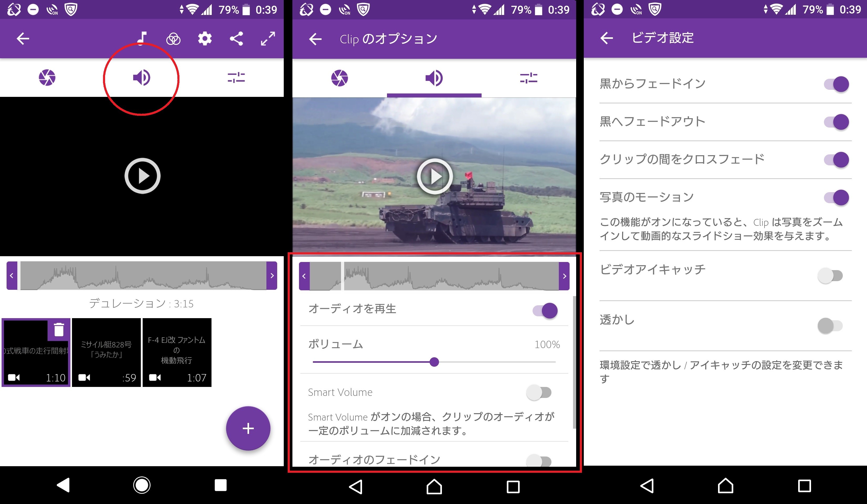867x504 pixels.
Task: Open the color looks filter icon
Action: point(173,39)
